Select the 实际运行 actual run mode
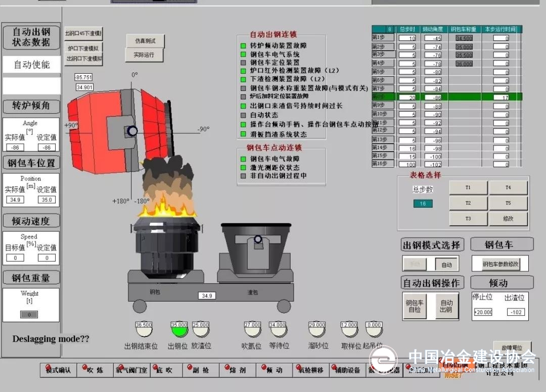 [x=144, y=55]
